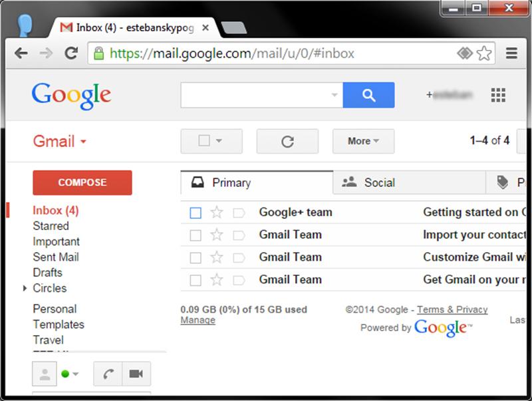Open the chat status dropdown next to green dot
Viewport: 532px width, 401px height.
(x=76, y=374)
